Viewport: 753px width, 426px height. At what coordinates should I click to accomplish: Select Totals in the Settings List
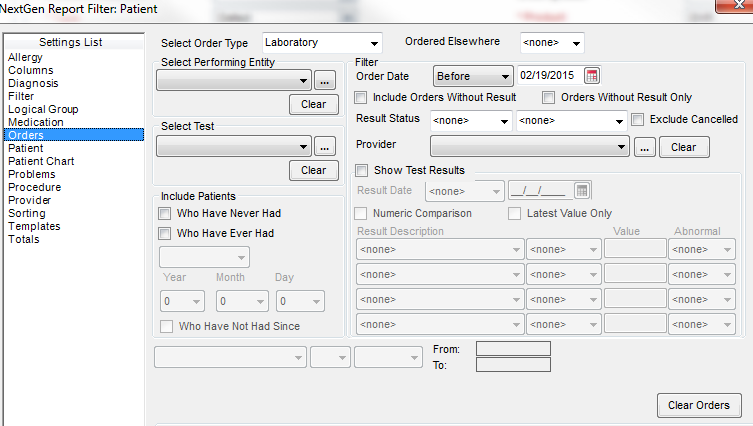click(24, 239)
